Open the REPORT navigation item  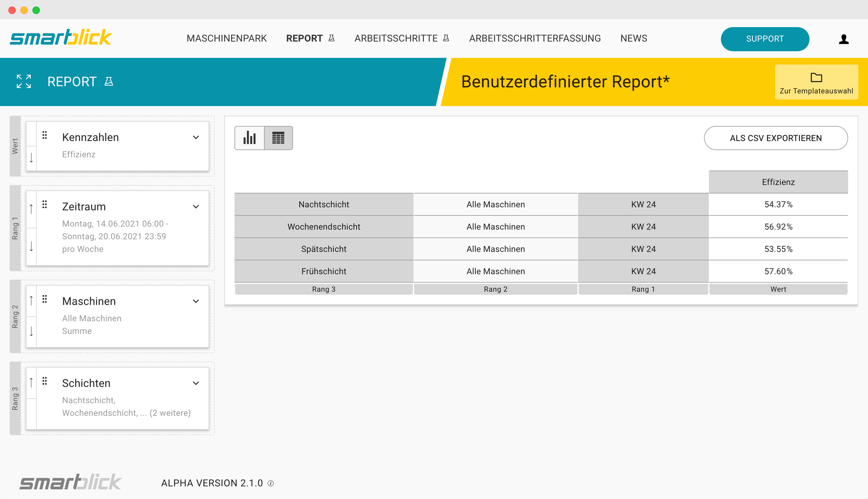pos(310,38)
